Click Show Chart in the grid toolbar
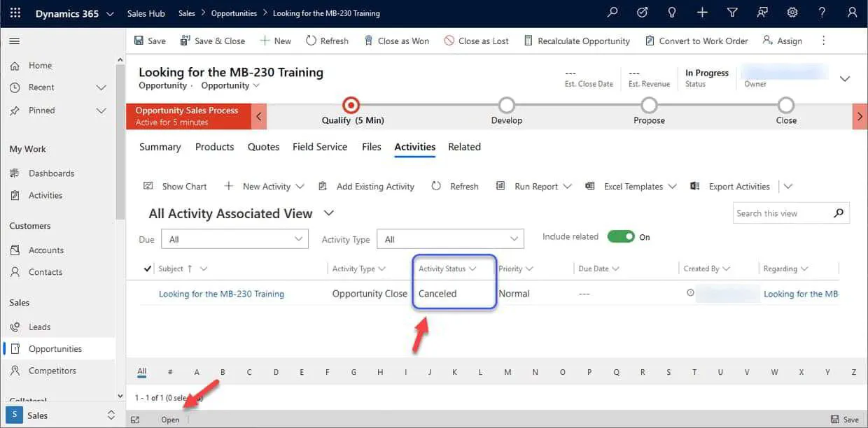The image size is (868, 428). [175, 186]
